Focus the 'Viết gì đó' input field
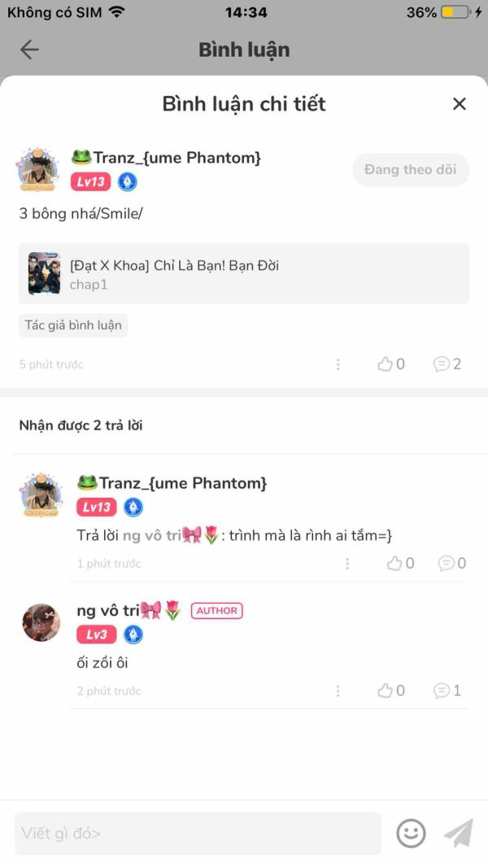Image resolution: width=488 pixels, height=868 pixels. pyautogui.click(x=198, y=833)
